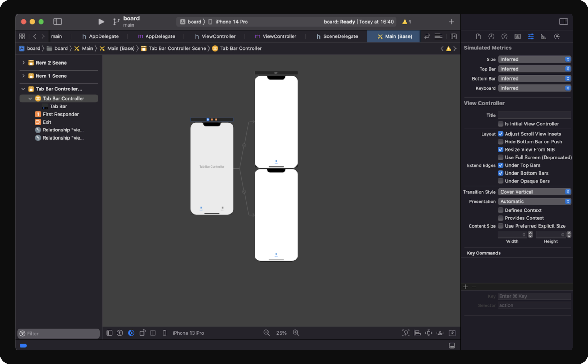The image size is (588, 364).
Task: Enable Is Initial View Controller
Action: [x=501, y=124]
